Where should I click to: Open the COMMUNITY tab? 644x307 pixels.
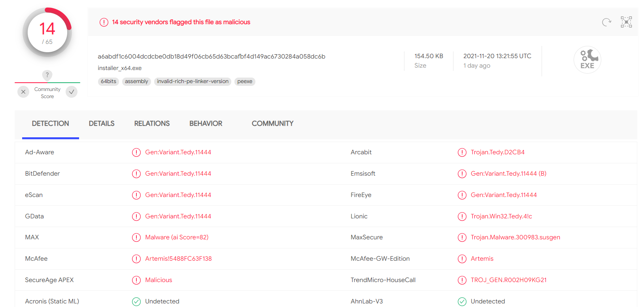[x=272, y=123]
